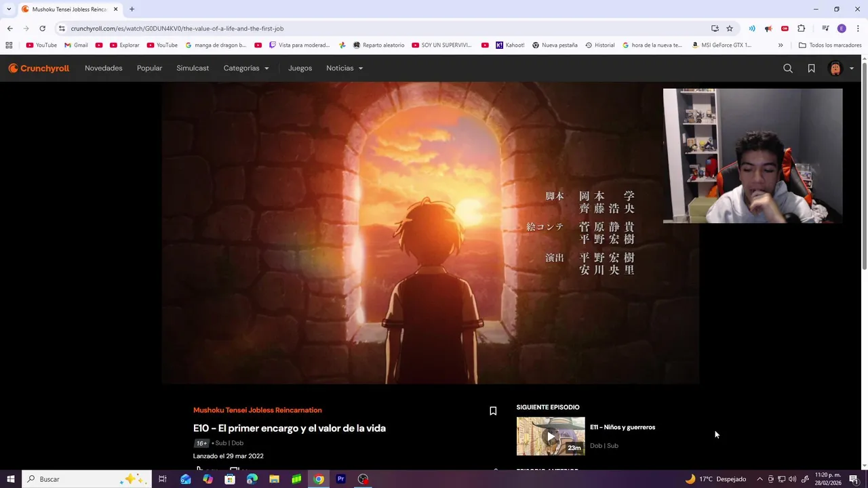Expand the Categorías dropdown

(246, 68)
